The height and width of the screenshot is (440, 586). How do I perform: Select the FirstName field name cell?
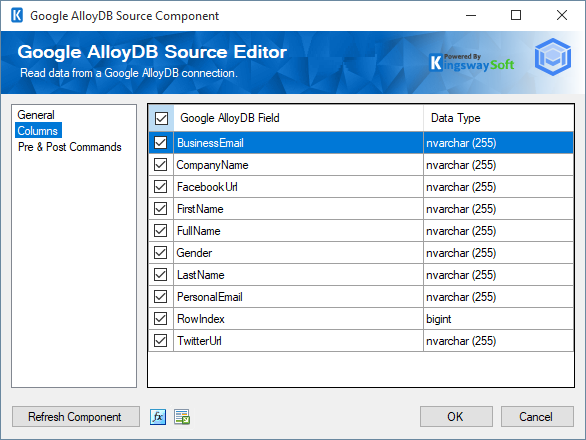[299, 209]
